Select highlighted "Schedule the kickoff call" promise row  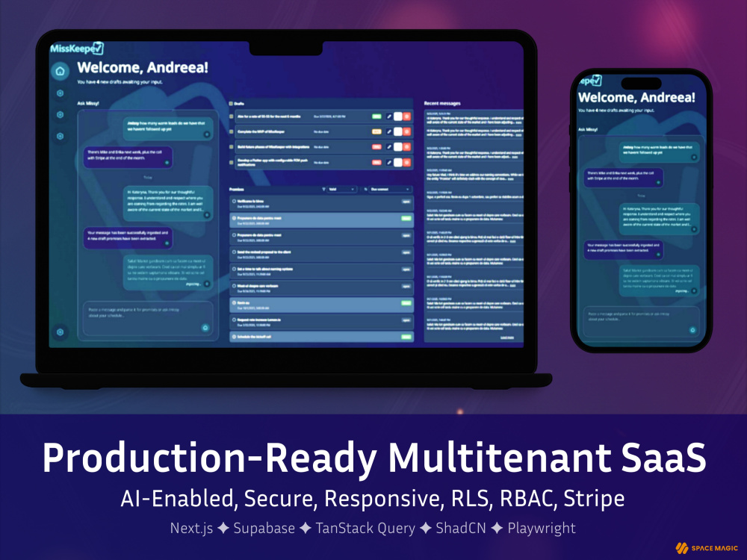click(x=321, y=337)
